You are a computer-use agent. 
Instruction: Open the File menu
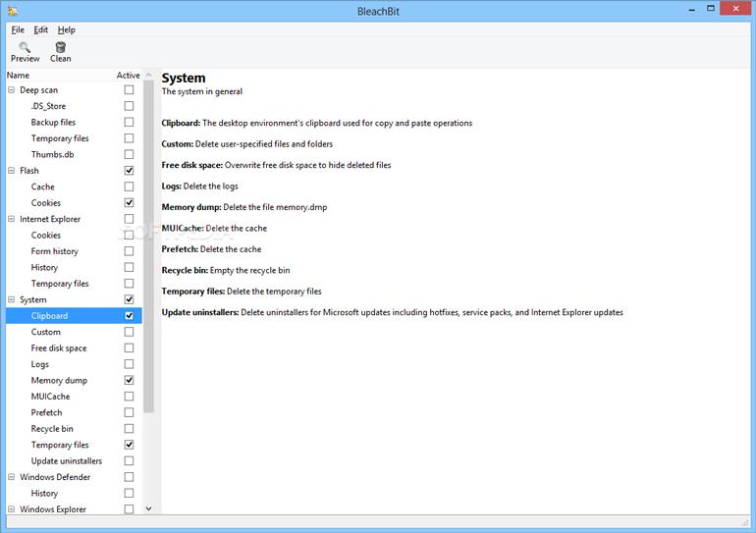(18, 29)
